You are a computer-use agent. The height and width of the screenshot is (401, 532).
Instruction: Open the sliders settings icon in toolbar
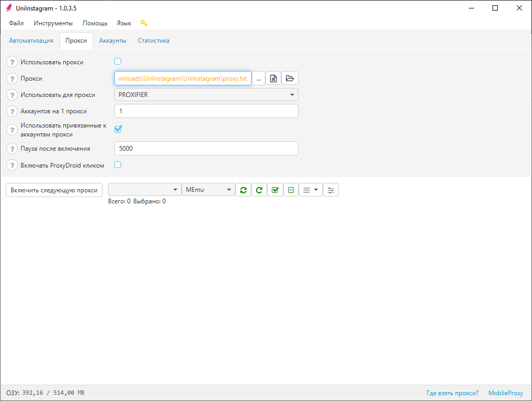331,190
